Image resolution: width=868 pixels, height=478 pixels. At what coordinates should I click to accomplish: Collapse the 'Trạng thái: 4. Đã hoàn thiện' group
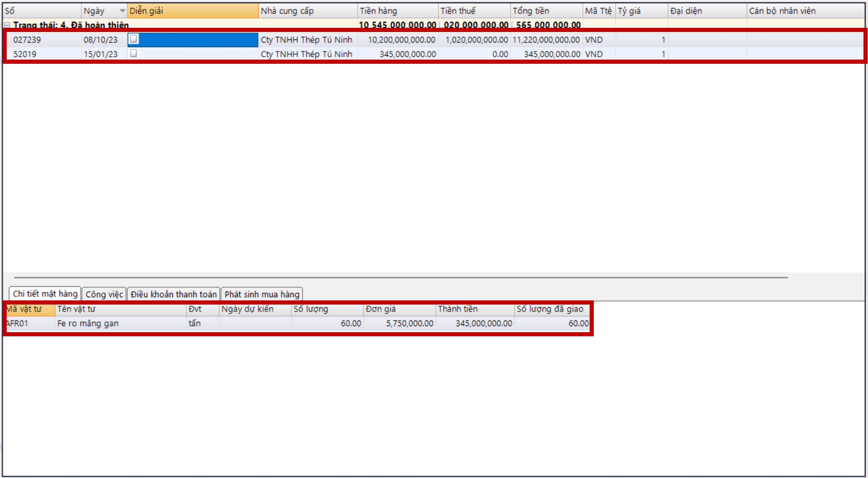[7, 25]
